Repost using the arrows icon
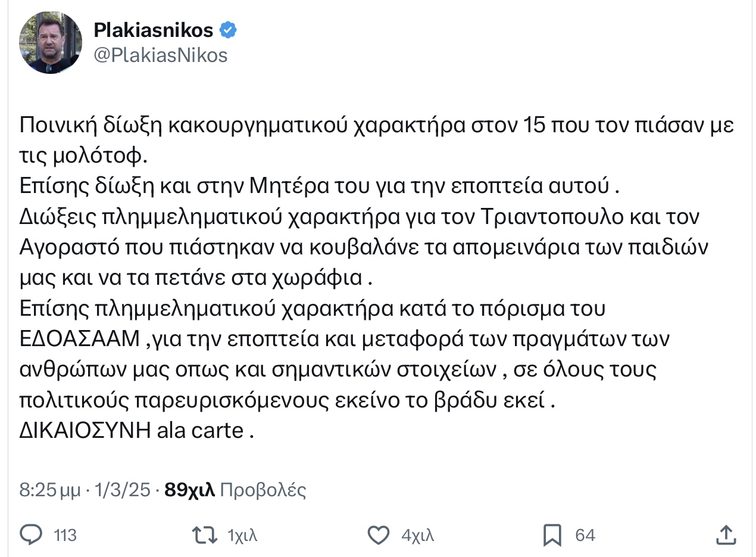Viewport: 756px width, 557px height. pyautogui.click(x=205, y=535)
